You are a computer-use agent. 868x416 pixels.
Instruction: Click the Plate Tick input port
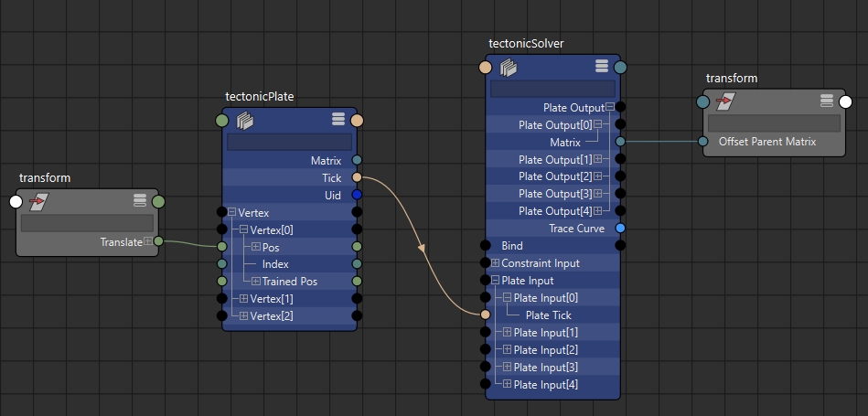tap(486, 315)
